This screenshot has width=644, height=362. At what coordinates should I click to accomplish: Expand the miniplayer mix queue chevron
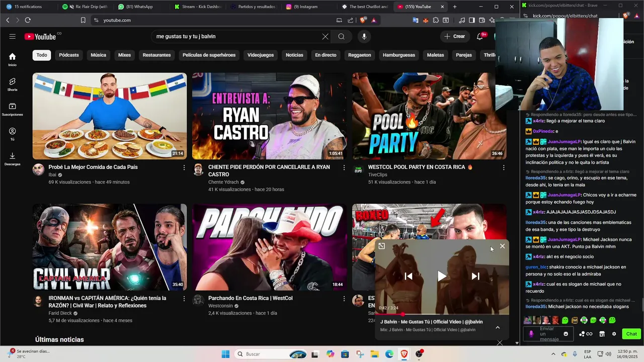(x=498, y=327)
